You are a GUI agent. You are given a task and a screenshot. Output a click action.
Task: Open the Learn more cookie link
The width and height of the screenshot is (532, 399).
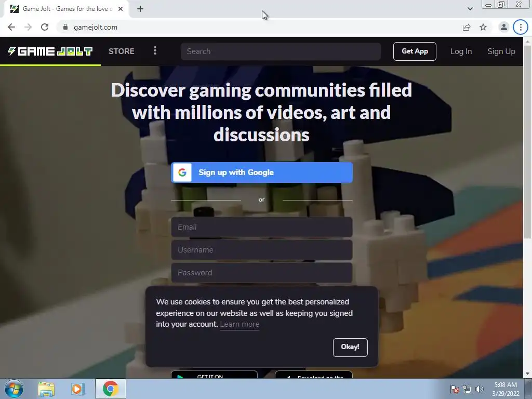pos(240,324)
